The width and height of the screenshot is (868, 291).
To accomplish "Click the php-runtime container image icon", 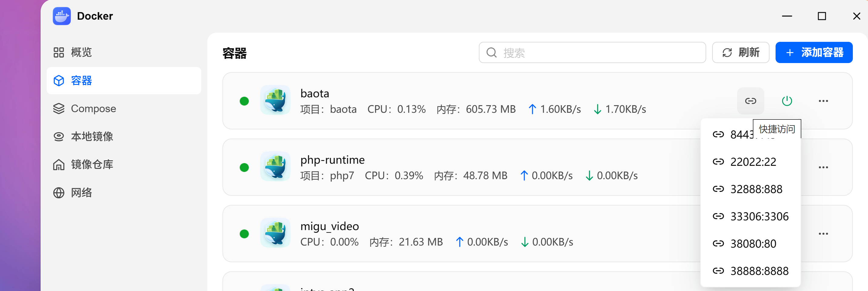I will [275, 167].
